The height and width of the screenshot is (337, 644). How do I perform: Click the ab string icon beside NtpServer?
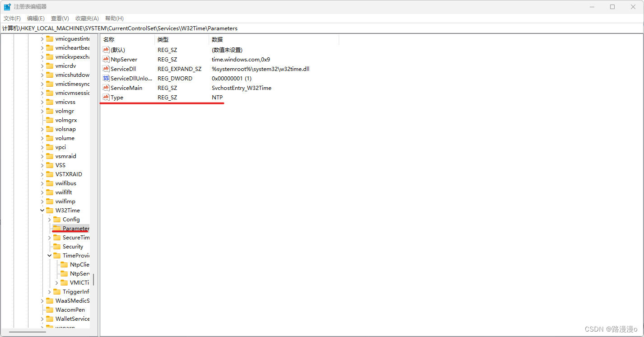[x=105, y=59]
